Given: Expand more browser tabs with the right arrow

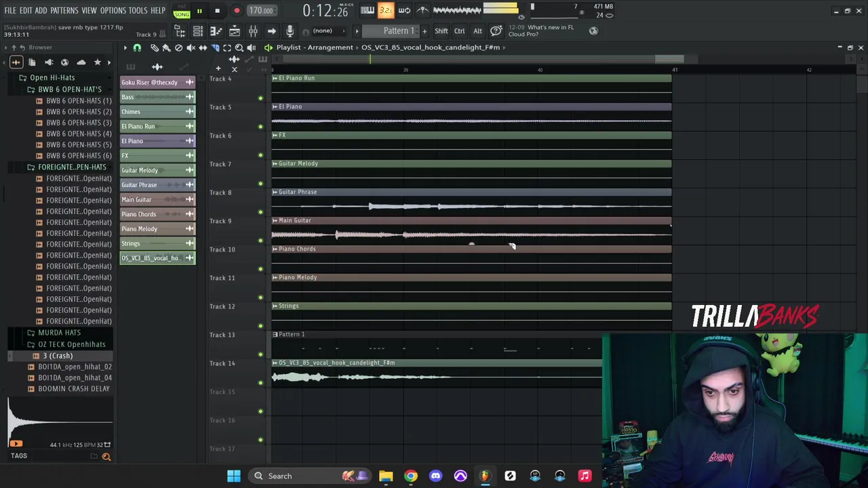Looking at the screenshot, I should [108, 62].
